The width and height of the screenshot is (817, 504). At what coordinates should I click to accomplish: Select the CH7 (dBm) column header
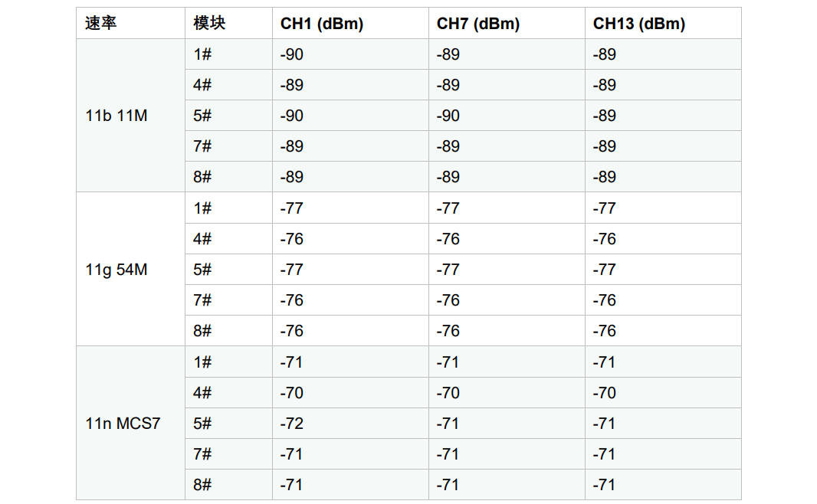coord(507,24)
